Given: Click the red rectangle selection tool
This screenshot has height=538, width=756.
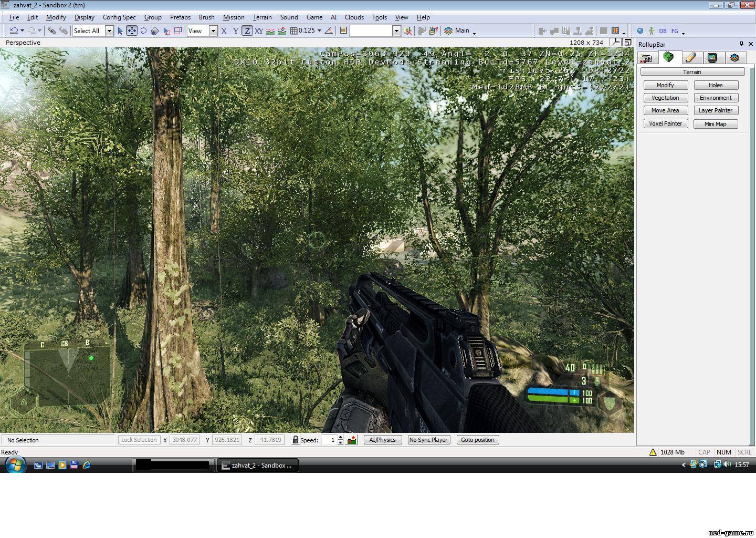Looking at the screenshot, I should (x=178, y=31).
